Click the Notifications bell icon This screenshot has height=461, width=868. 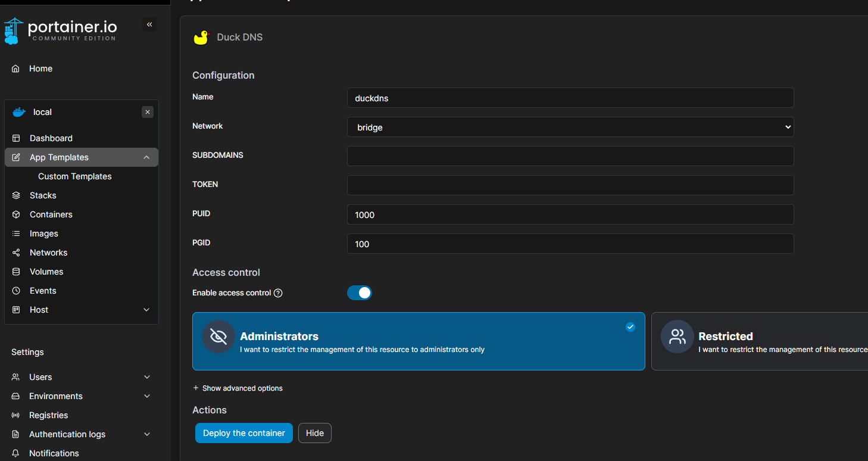pos(16,453)
